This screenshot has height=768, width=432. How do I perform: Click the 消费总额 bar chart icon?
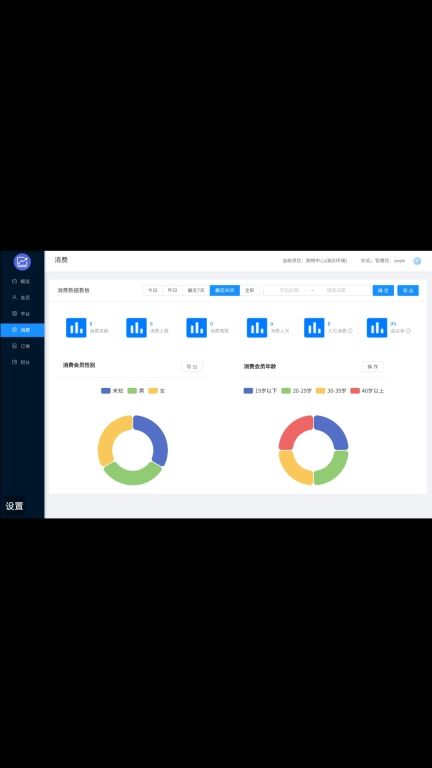click(x=76, y=328)
